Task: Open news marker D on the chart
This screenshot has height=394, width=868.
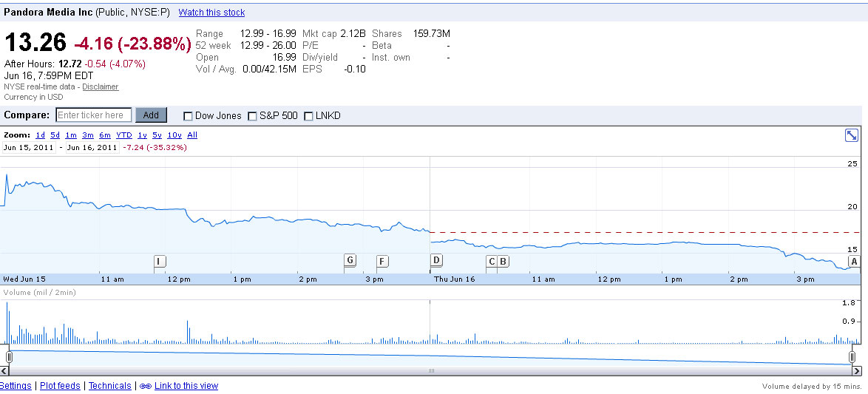Action: click(x=436, y=260)
